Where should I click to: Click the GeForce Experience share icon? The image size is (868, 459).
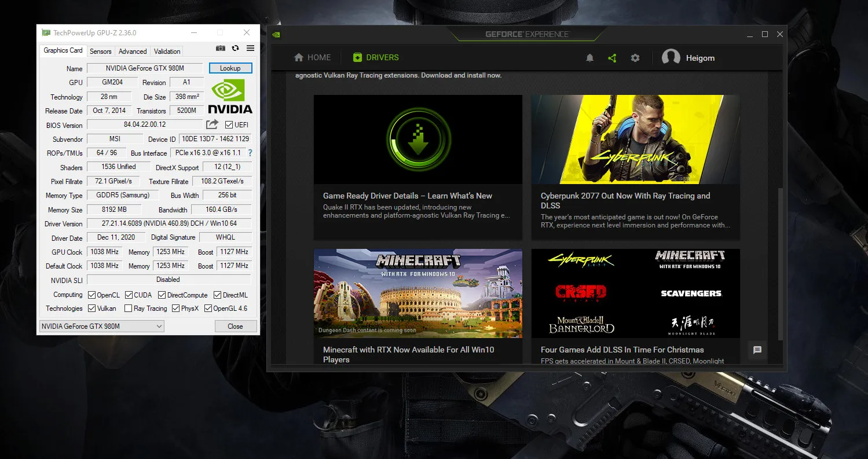tap(612, 58)
